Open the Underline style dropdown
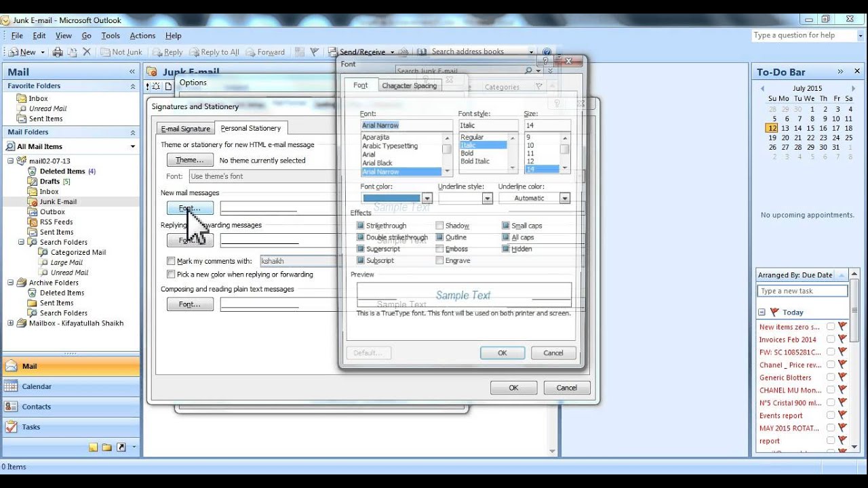868x488 pixels. (x=487, y=198)
